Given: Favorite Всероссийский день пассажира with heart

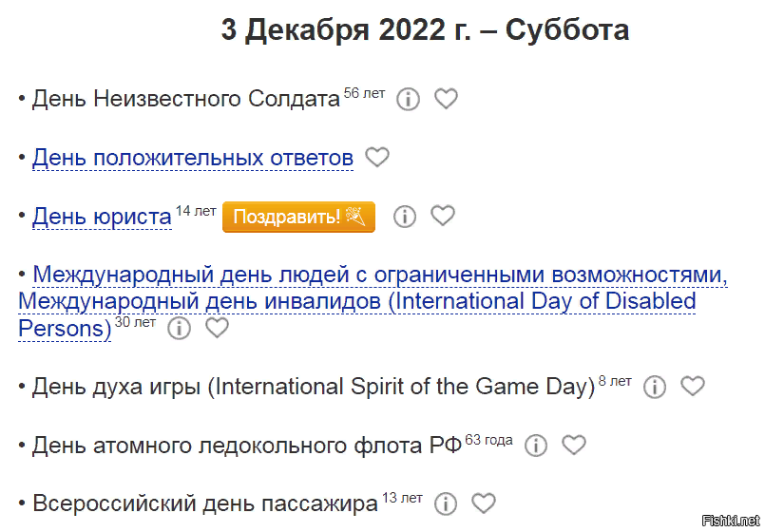Looking at the screenshot, I should click(484, 503).
